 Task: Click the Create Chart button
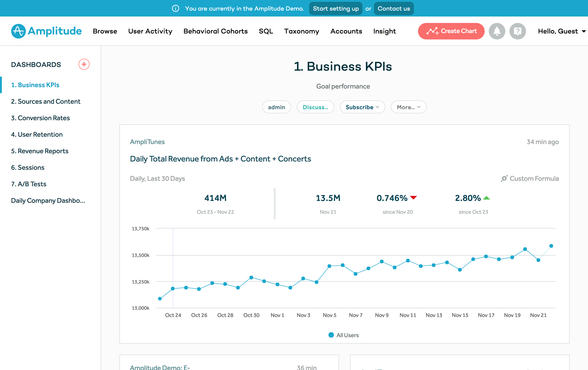(x=451, y=31)
